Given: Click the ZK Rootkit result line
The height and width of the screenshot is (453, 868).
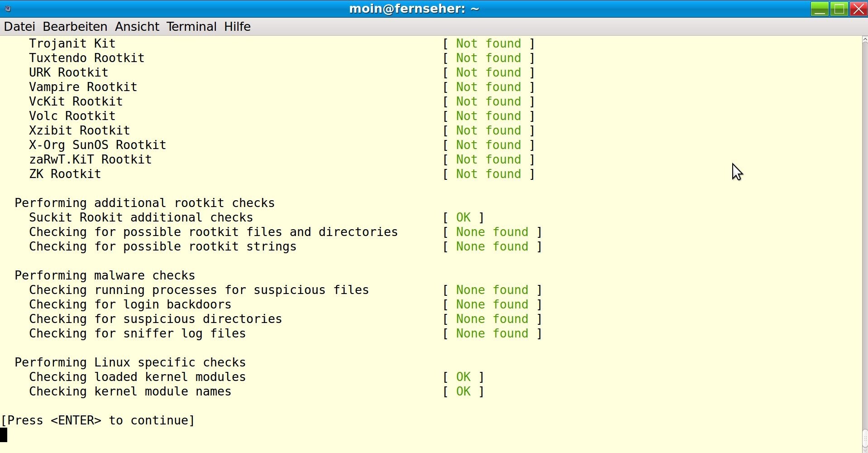Looking at the screenshot, I should pyautogui.click(x=65, y=174).
